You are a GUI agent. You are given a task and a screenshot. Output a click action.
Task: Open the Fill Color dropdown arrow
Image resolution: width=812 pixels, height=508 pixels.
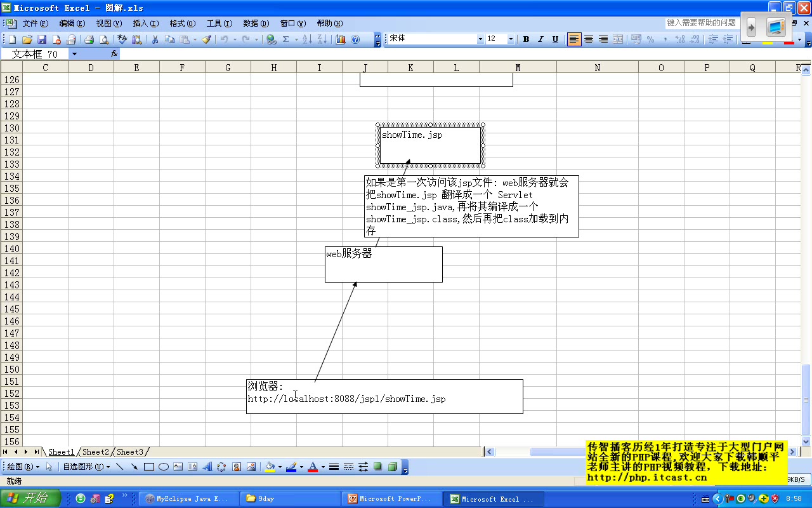tap(280, 467)
